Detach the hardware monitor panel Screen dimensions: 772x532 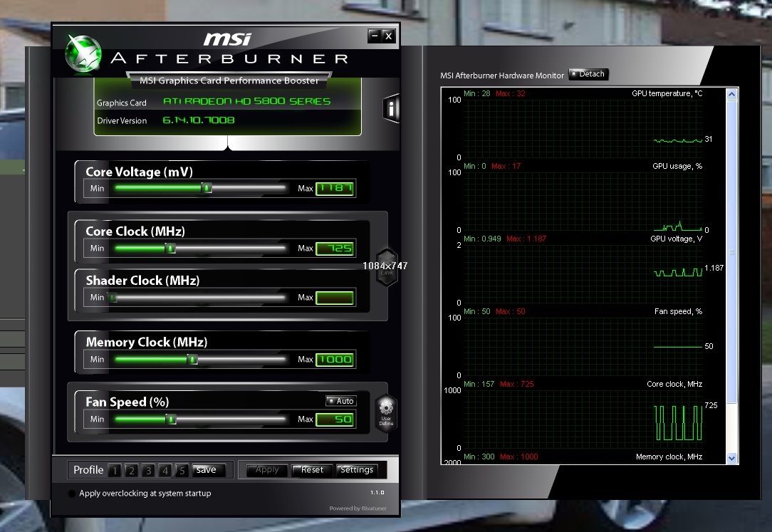coord(588,74)
